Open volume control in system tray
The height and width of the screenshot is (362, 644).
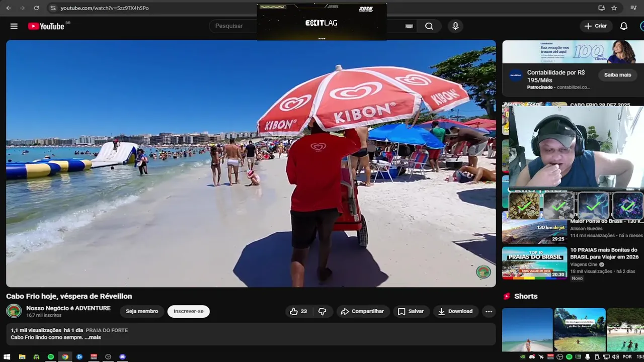(615, 357)
